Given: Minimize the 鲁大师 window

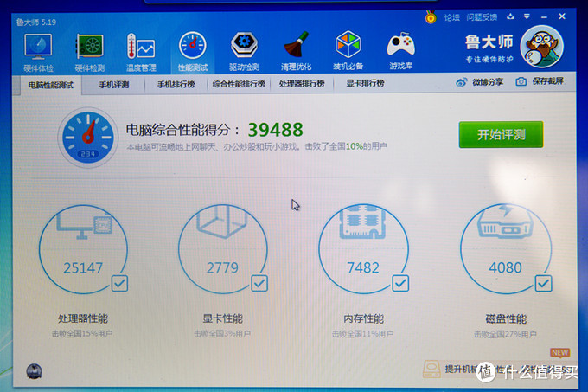Looking at the screenshot, I should tap(544, 17).
